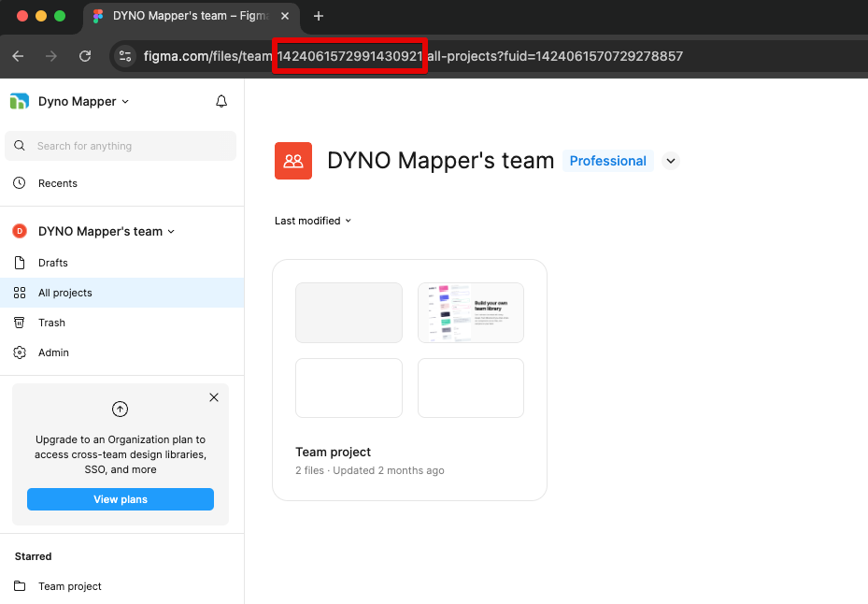Click the Search for anything field

[121, 146]
